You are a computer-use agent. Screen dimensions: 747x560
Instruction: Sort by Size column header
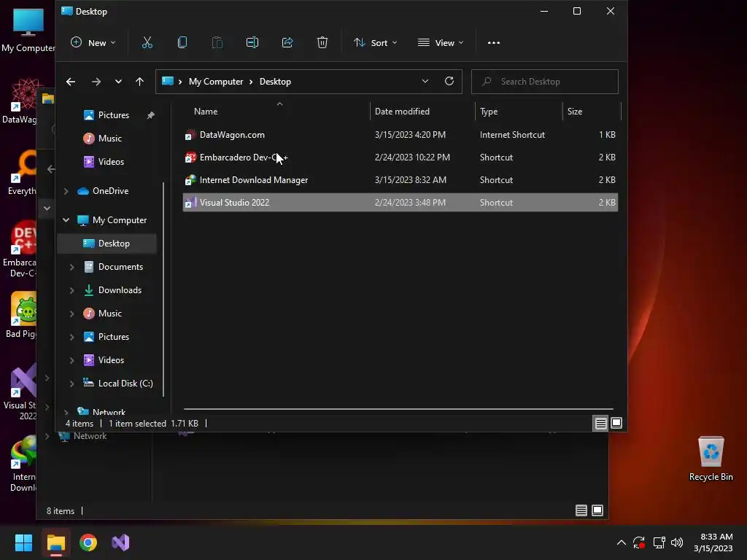pos(592,112)
